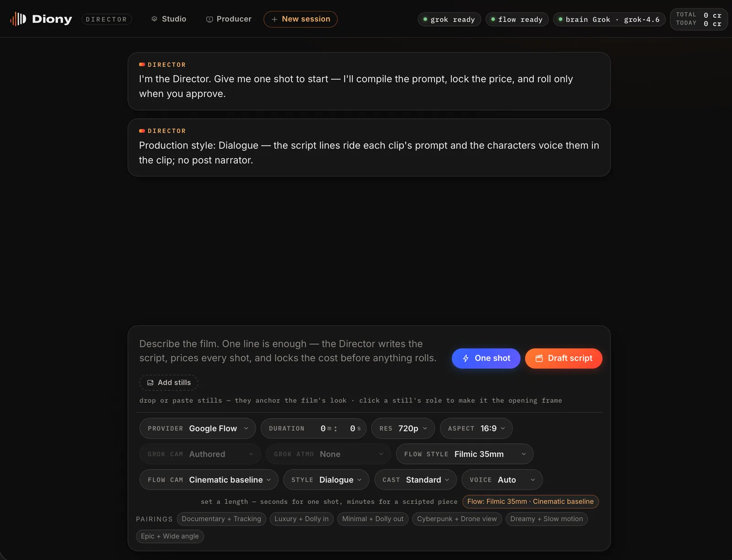
Task: Click the Draft script button
Action: click(564, 358)
